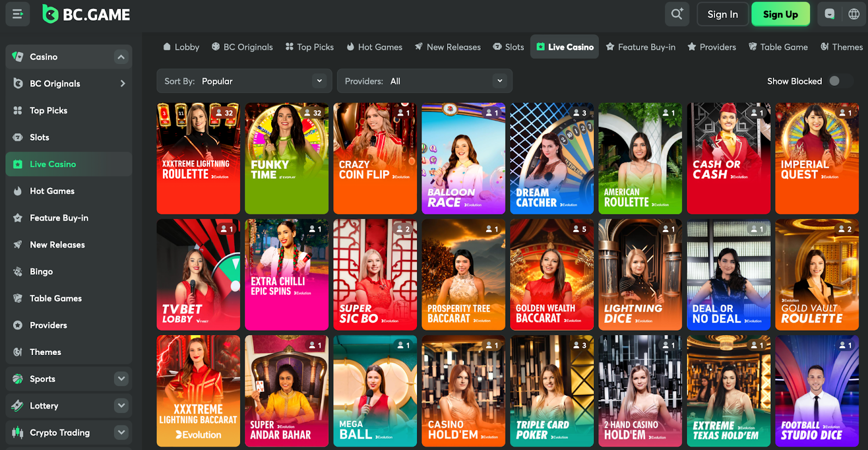Open Hot Games in the sidebar

point(69,191)
